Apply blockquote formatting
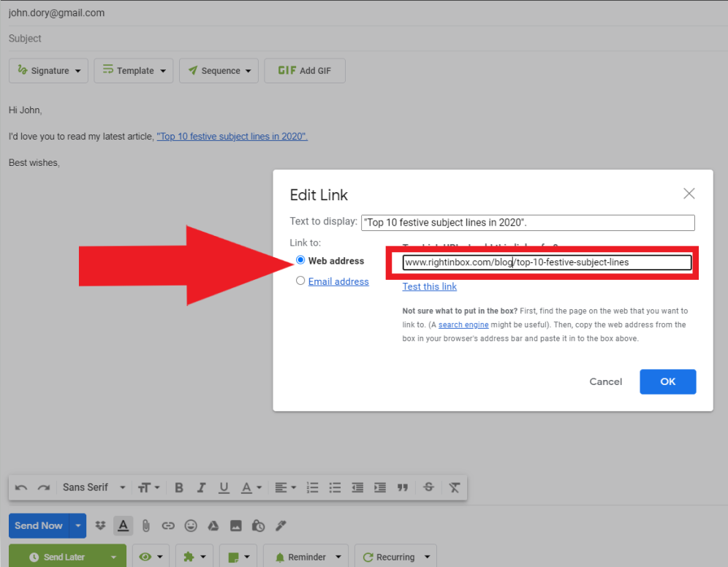This screenshot has height=567, width=728. click(x=403, y=487)
